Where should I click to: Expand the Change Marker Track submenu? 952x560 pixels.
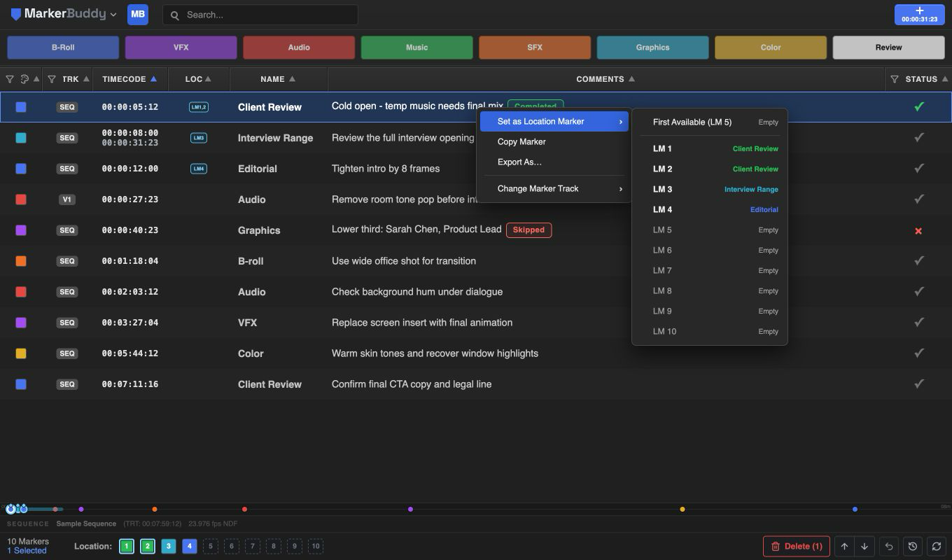(x=554, y=188)
